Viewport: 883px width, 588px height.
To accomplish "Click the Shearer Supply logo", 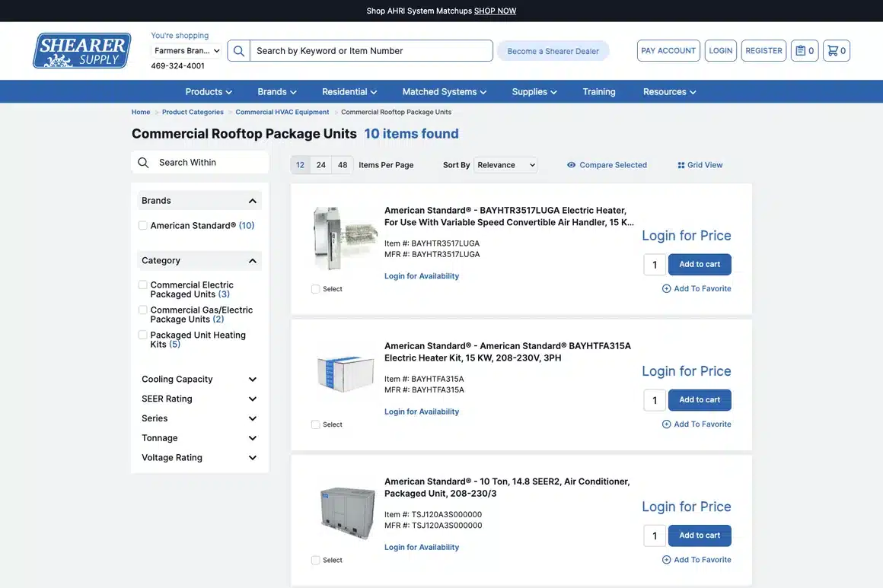I will point(81,51).
